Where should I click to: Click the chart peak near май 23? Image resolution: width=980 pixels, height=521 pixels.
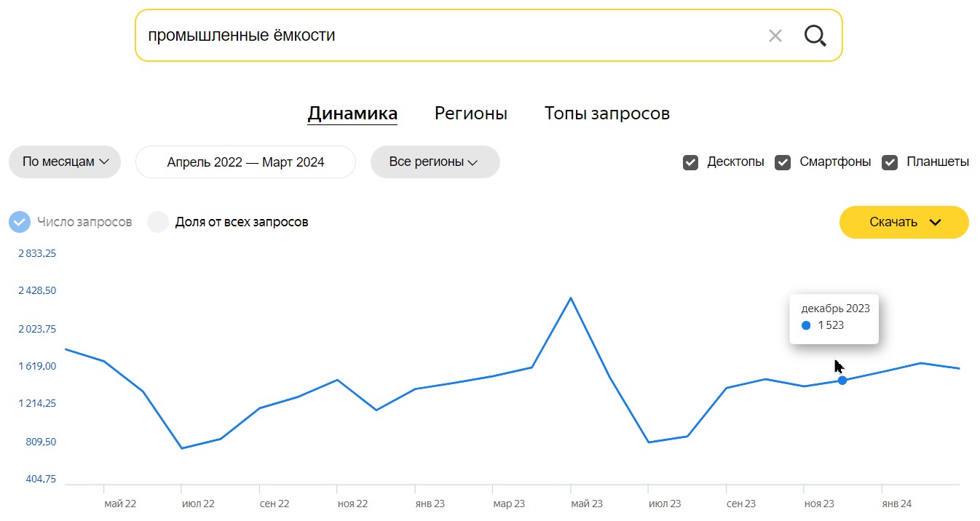click(x=571, y=298)
